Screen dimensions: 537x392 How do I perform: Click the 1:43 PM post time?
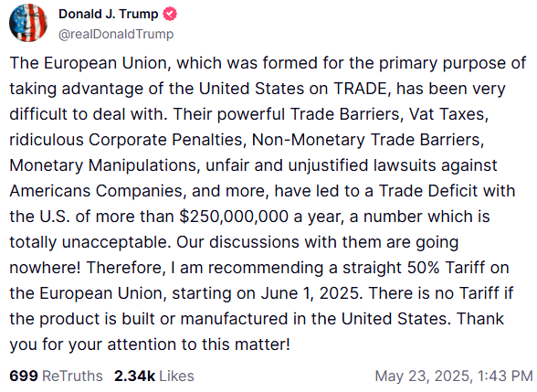(505, 376)
